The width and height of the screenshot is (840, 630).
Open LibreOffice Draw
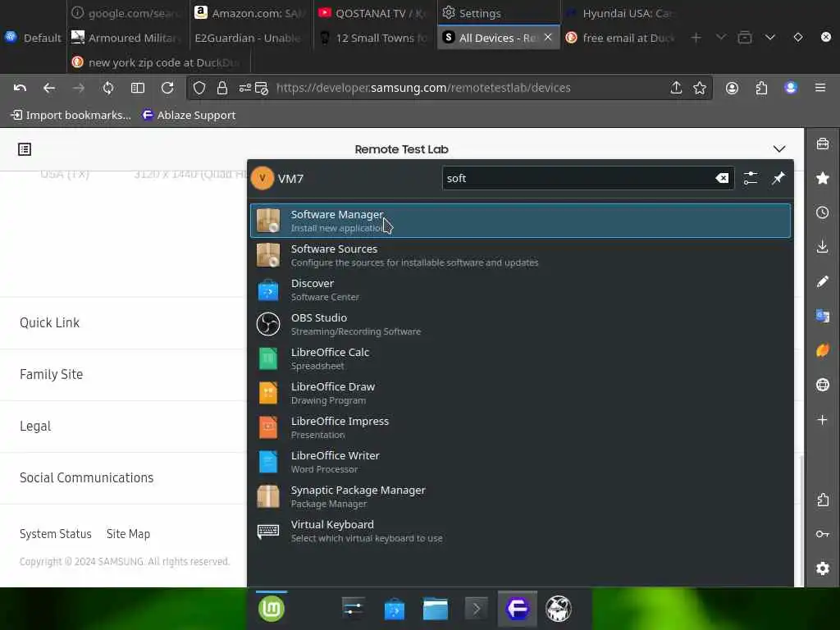coord(520,393)
